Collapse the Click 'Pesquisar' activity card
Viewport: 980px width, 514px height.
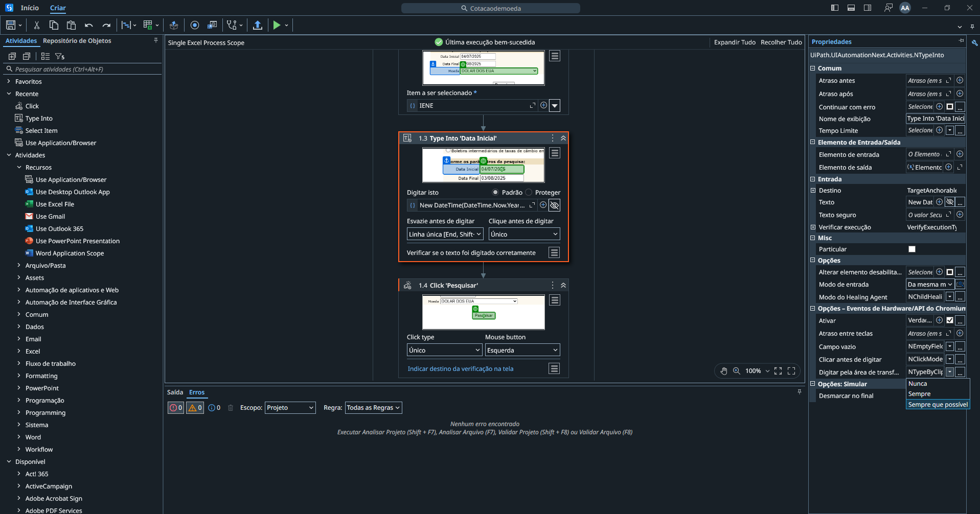[x=563, y=285]
